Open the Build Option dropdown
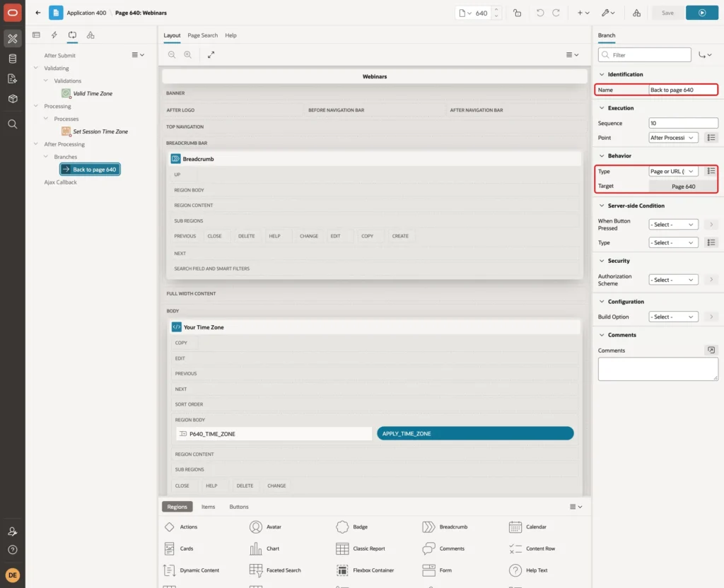Screen dimensions: 724x588 673,317
